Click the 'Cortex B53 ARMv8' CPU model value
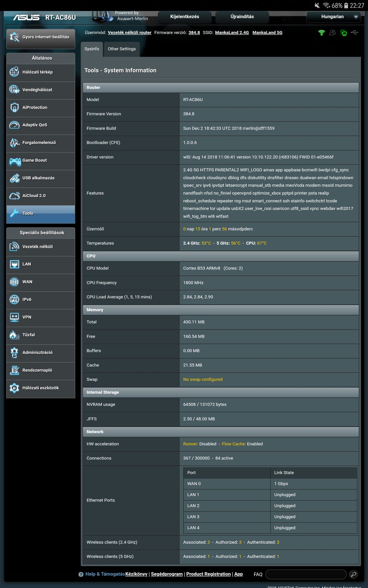The width and height of the screenshot is (368, 588). (202, 268)
